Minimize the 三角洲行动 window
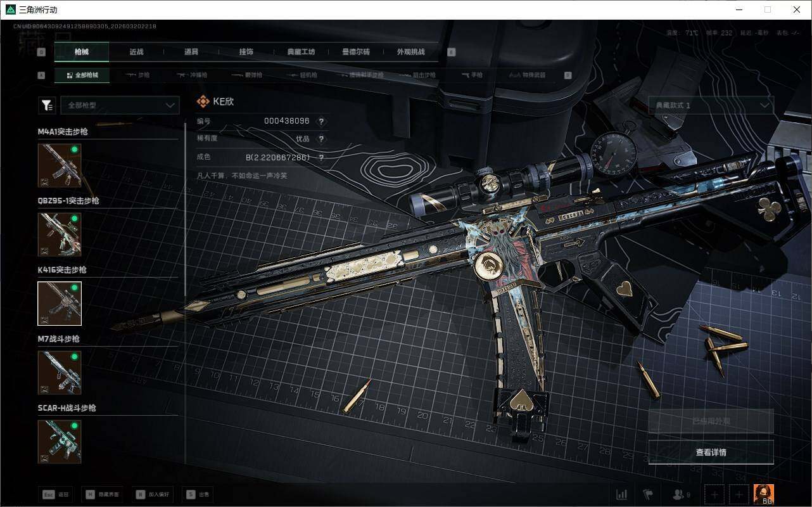Screen dimensions: 812x507 (739, 10)
